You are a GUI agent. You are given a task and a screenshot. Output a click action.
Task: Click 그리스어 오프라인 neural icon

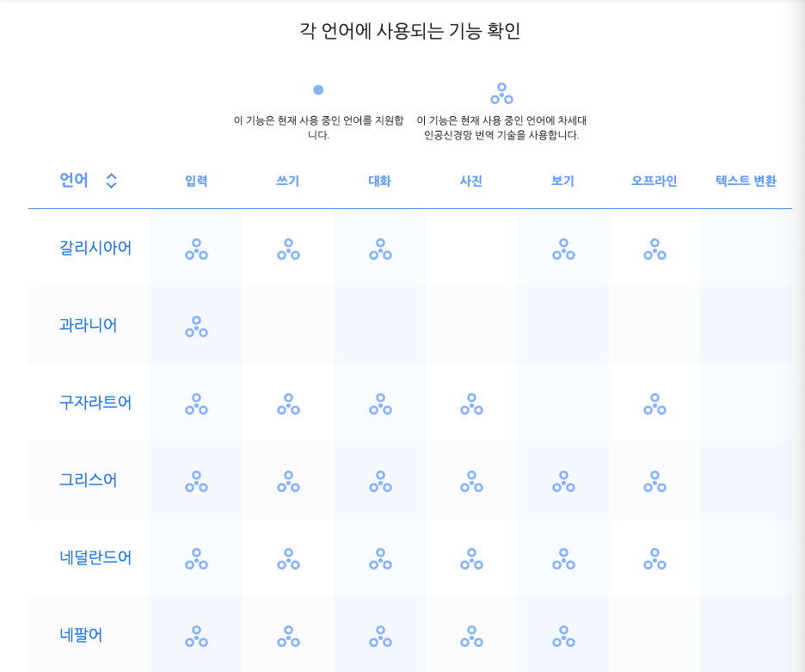tap(654, 482)
